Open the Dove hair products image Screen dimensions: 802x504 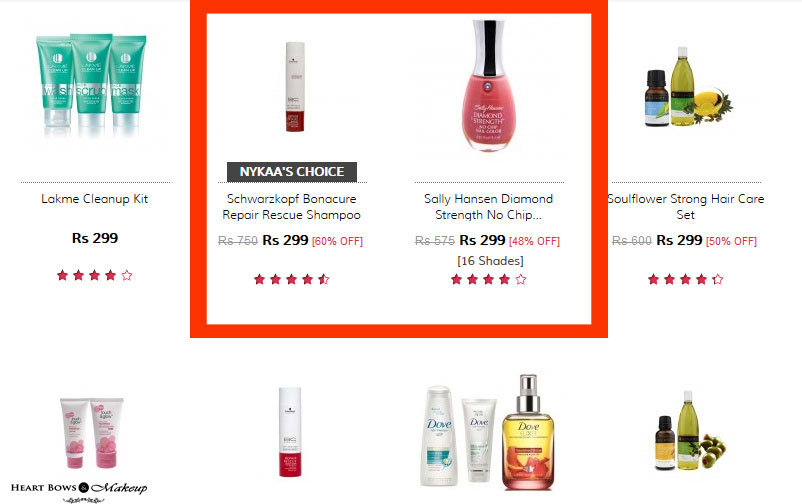(x=488, y=432)
